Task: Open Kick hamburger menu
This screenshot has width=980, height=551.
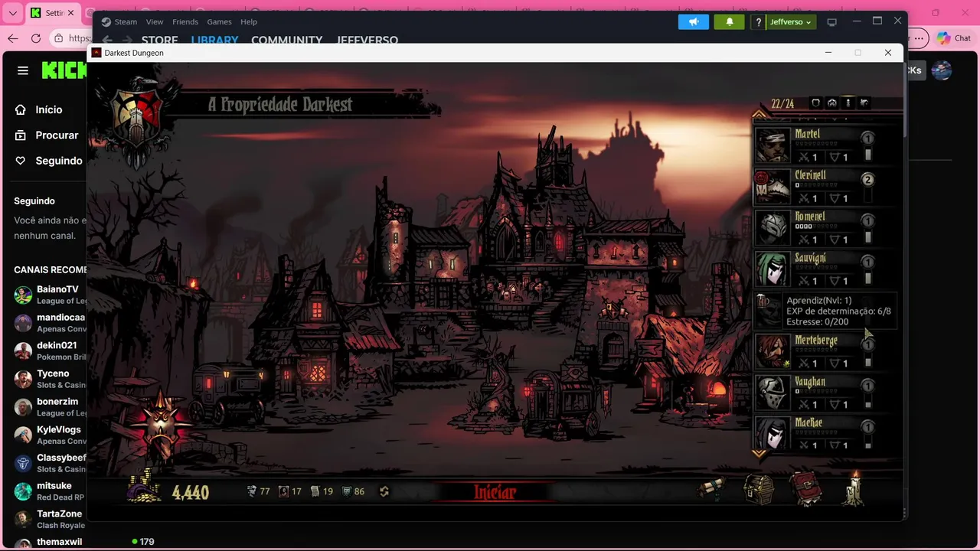Action: (23, 70)
